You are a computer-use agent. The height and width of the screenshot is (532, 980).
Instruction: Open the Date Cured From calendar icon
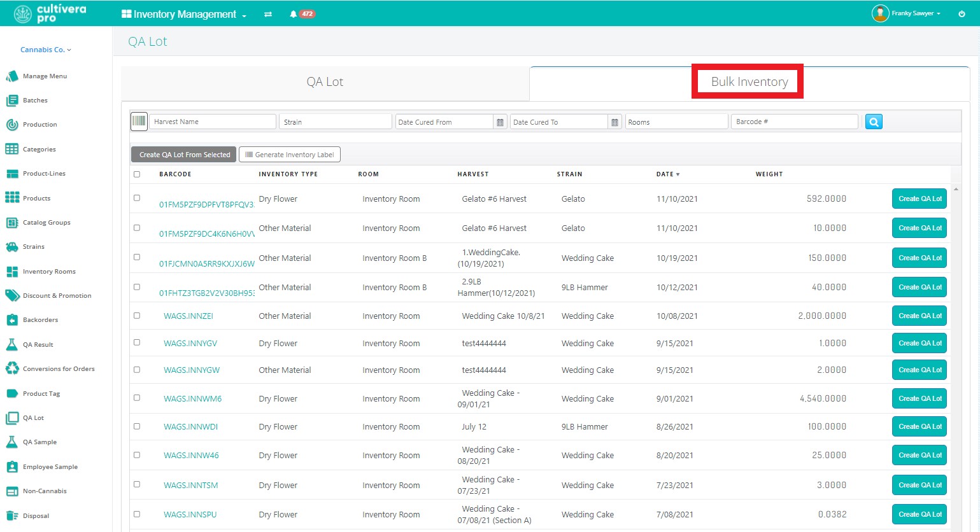(500, 122)
